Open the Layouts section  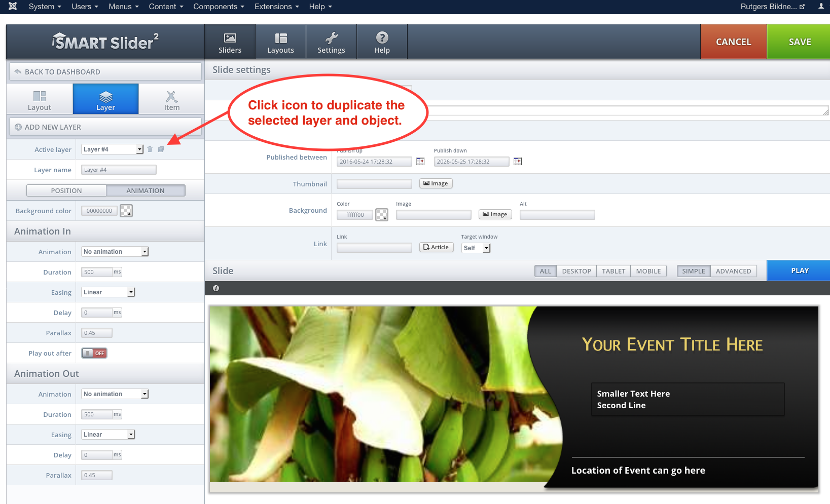280,42
